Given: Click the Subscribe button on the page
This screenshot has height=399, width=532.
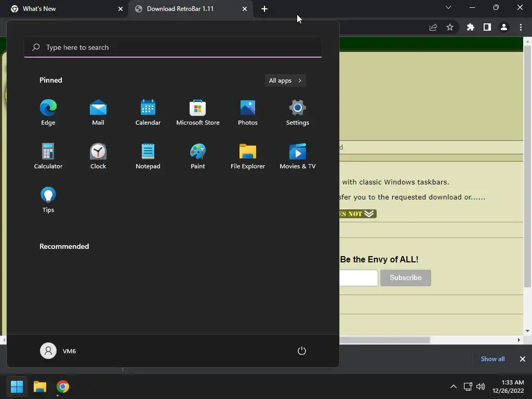Looking at the screenshot, I should click(x=405, y=278).
